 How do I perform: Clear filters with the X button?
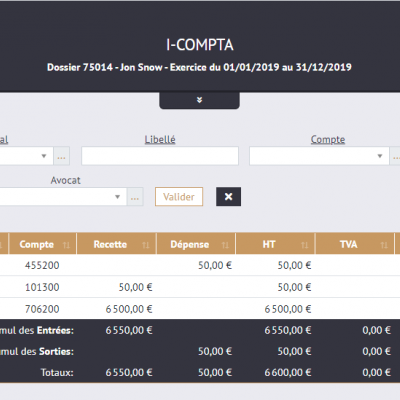(x=228, y=197)
